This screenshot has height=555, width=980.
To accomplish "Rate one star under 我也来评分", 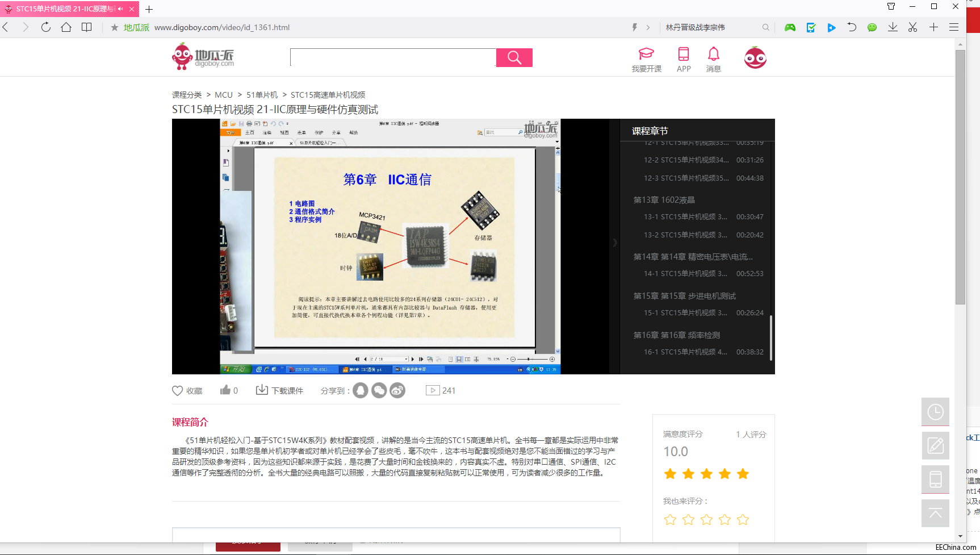I will (670, 520).
